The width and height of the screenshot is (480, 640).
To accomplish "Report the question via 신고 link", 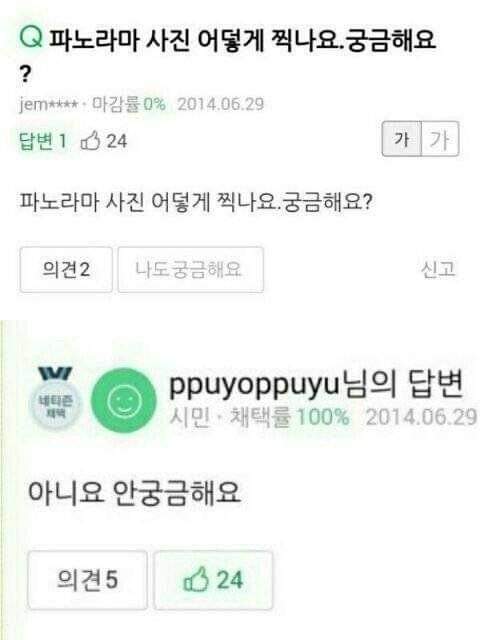I will tap(438, 270).
